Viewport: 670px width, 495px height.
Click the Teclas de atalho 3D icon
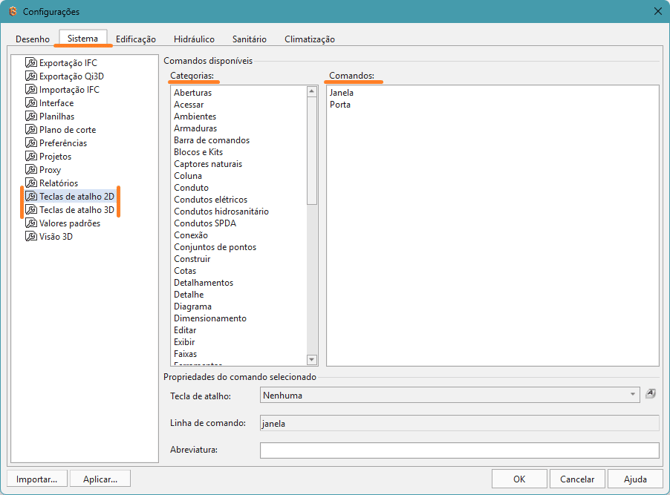pyautogui.click(x=31, y=209)
